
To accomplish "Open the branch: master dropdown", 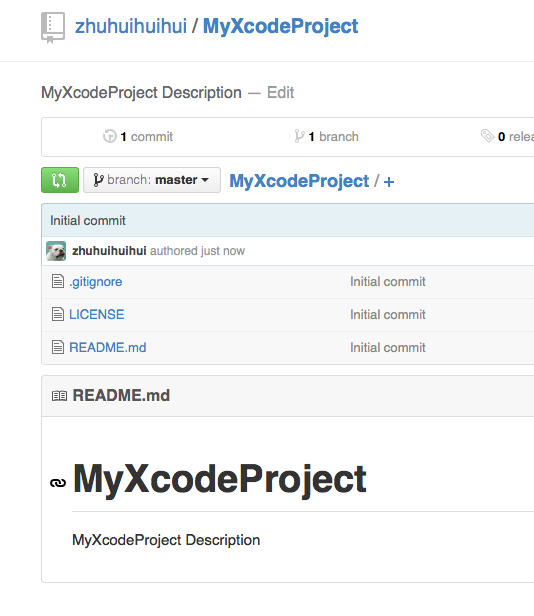I will 152,180.
